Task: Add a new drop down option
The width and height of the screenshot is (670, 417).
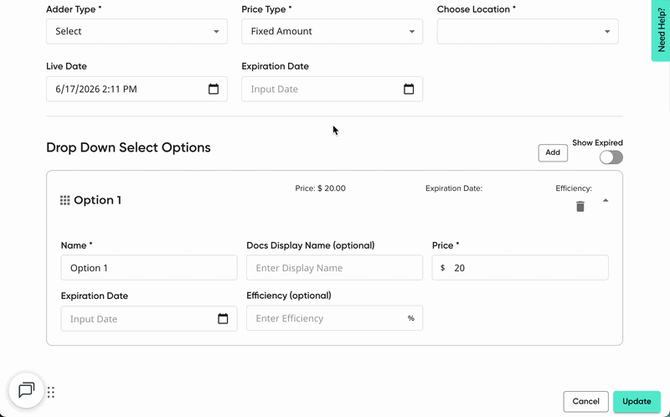Action: tap(552, 153)
